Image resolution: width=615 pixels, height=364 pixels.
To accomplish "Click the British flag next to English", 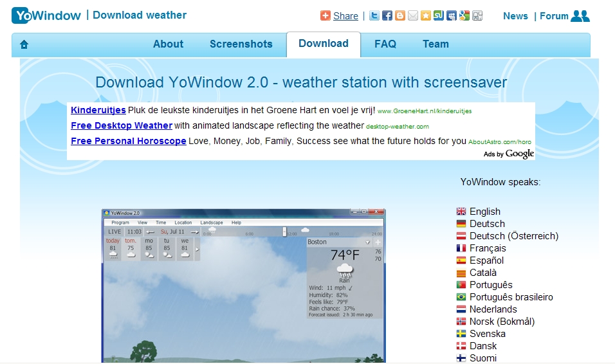I will (x=461, y=212).
